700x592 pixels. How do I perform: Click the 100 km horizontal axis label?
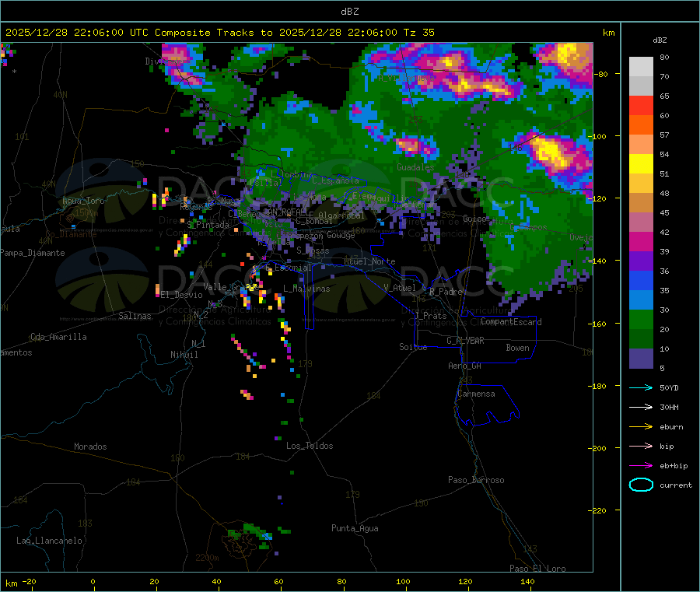coord(403,581)
